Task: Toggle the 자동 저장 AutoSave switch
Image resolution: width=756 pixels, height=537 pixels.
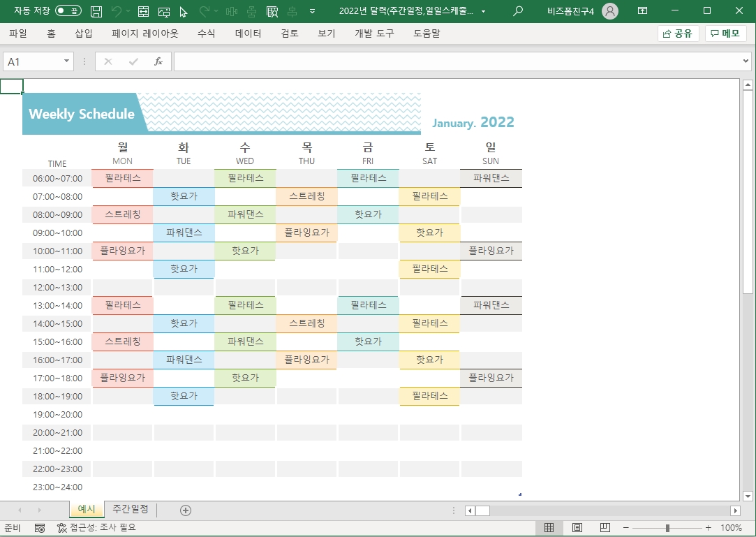Action: click(x=68, y=11)
